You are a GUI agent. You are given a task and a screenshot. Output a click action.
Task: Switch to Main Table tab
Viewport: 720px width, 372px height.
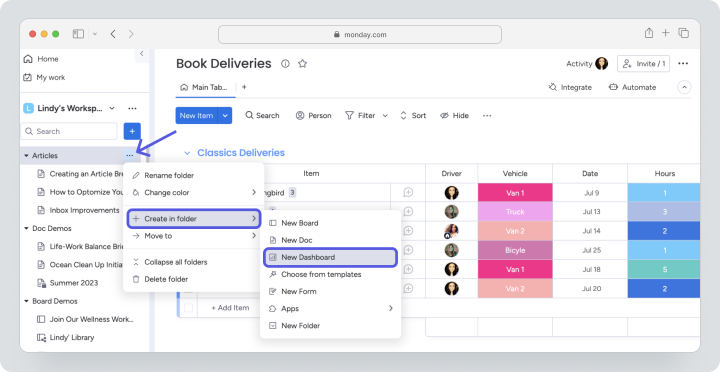205,87
